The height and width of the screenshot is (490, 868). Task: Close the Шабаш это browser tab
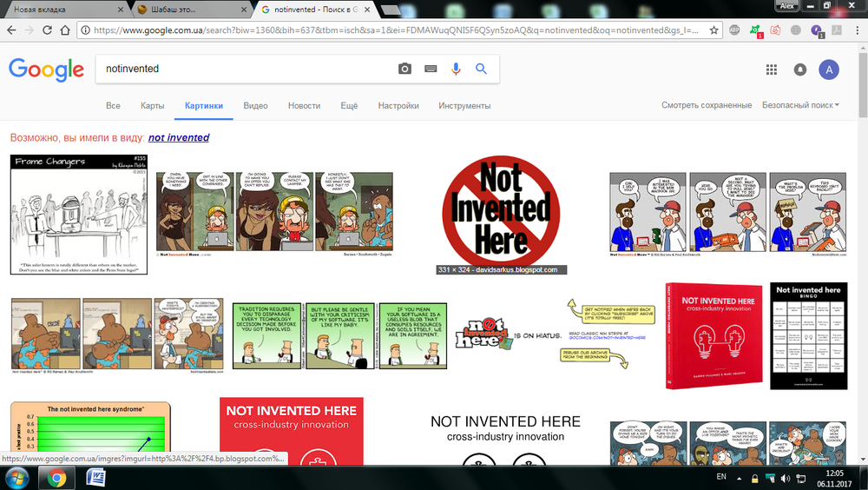(x=244, y=10)
